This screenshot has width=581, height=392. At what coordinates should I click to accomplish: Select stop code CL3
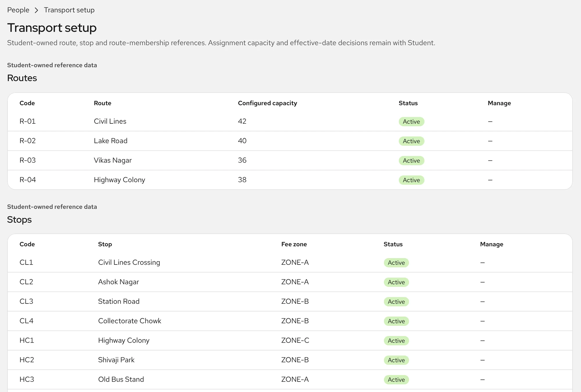(x=26, y=301)
